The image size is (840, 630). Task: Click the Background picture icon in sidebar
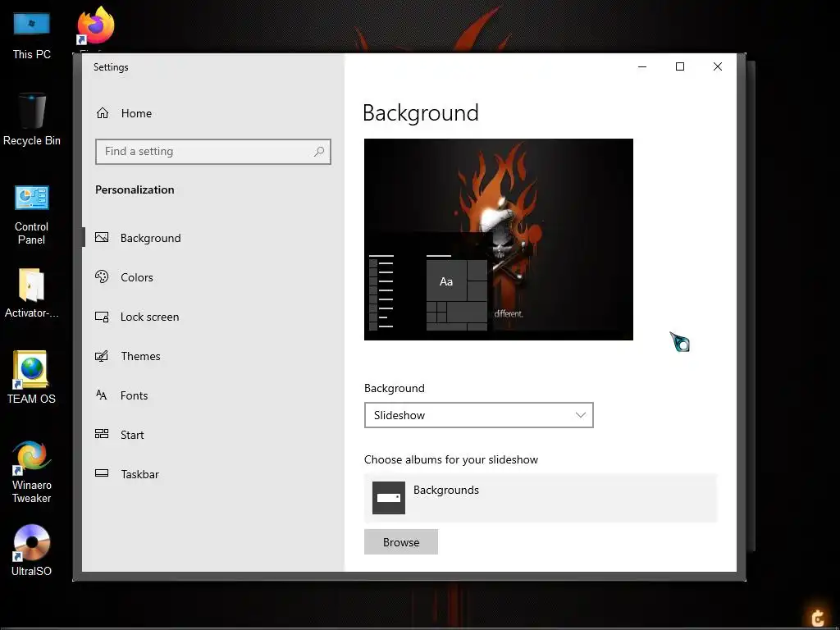pos(102,237)
